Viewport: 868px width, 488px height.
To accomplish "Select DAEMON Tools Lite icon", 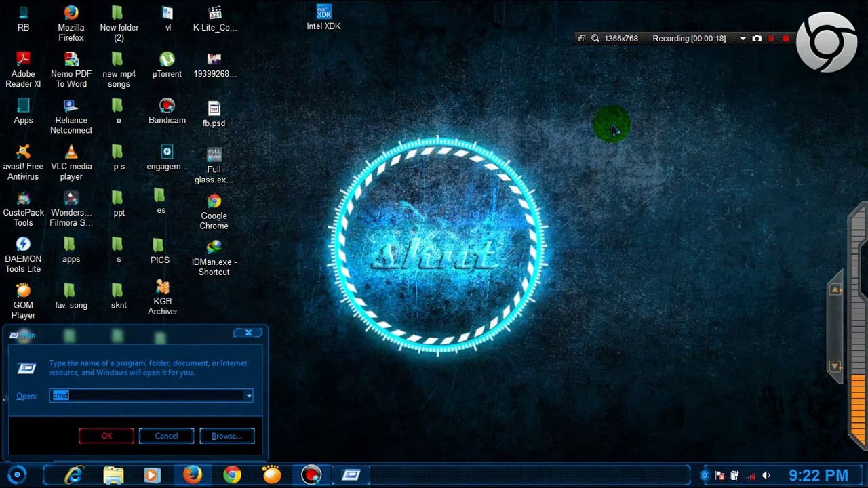I will pos(23,254).
